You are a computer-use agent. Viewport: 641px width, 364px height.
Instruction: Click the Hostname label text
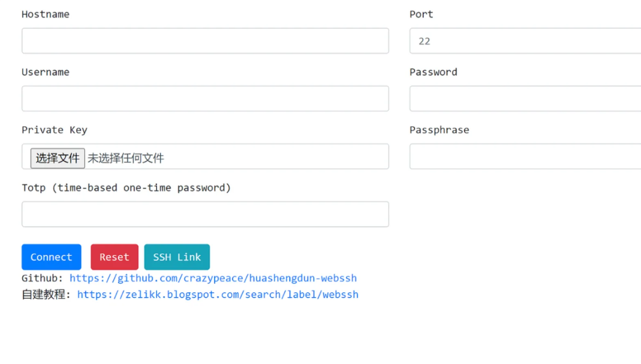coord(46,14)
